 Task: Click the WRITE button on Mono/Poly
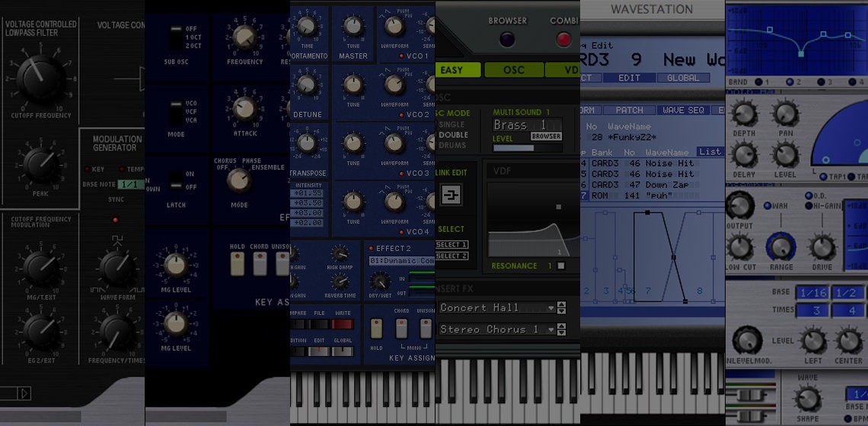tap(343, 324)
